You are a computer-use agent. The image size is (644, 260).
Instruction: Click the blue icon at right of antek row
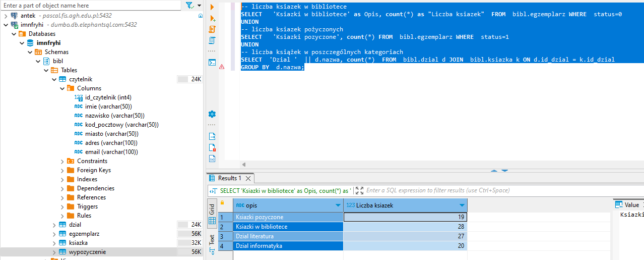pyautogui.click(x=201, y=16)
